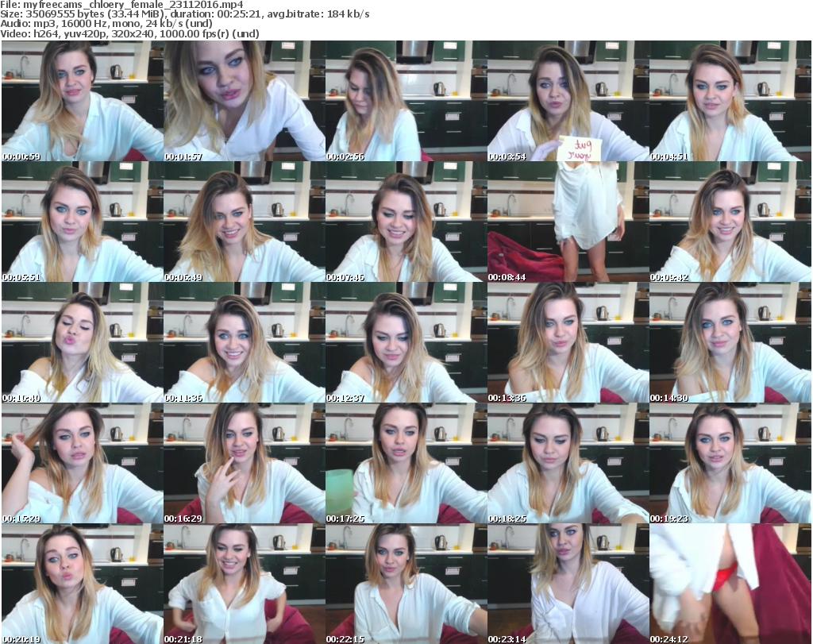Select the frame stamped 00:15:29
813x644 pixels.
(x=83, y=463)
